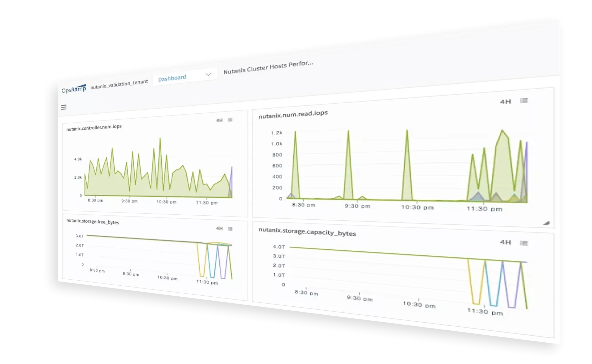Click the 11:30 pm tick on capacity_bytes chart

[x=485, y=312]
